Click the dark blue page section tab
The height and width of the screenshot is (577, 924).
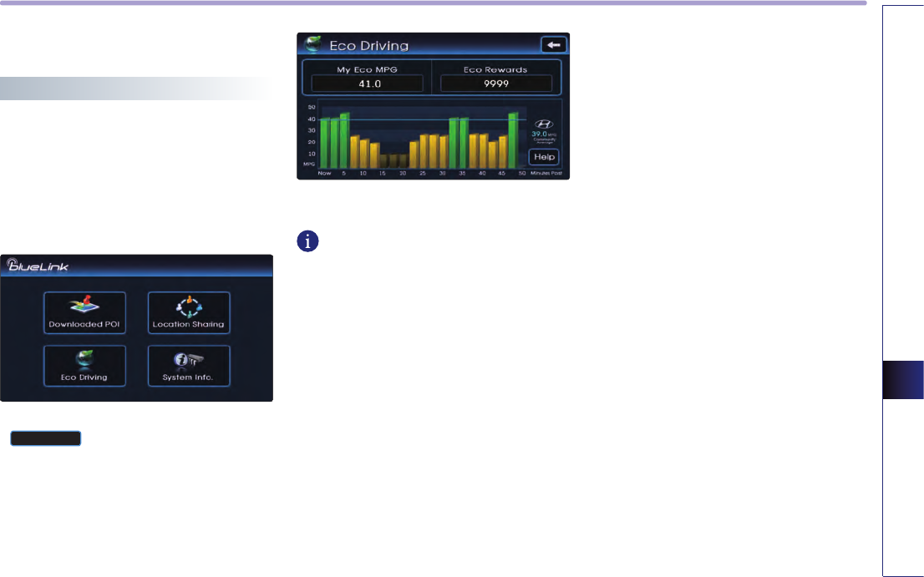903,380
